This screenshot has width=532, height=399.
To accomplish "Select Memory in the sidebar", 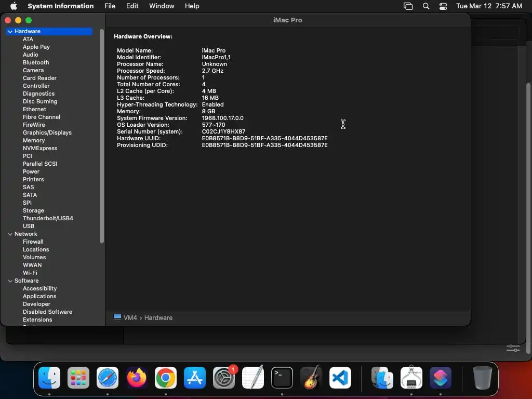I will tap(34, 140).
